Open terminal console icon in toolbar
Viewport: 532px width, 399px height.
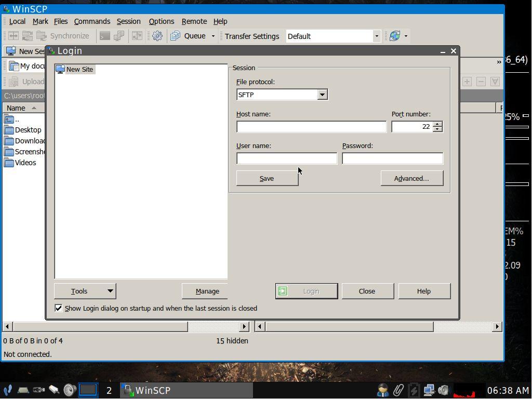pyautogui.click(x=105, y=36)
